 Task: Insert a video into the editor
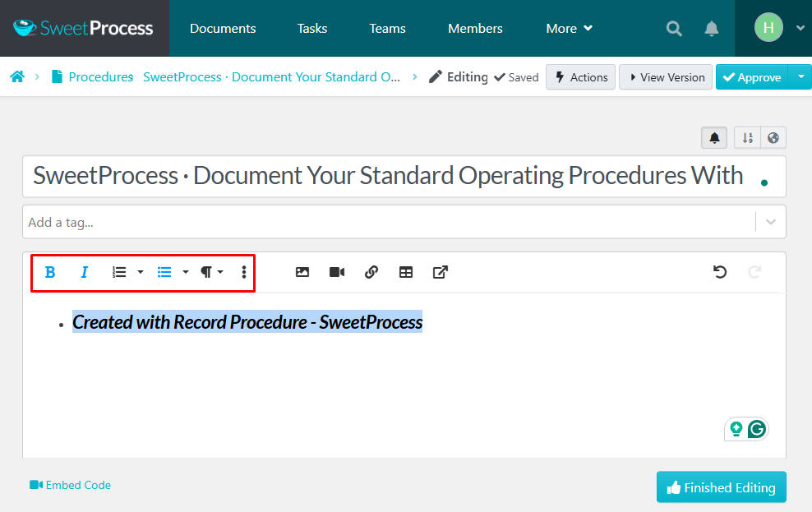(337, 272)
